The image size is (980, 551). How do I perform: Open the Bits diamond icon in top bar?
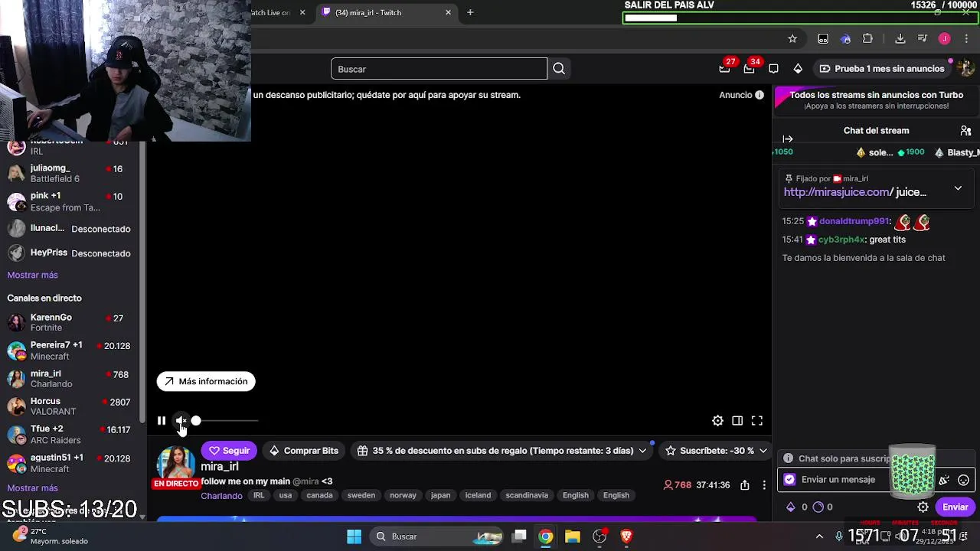click(798, 69)
